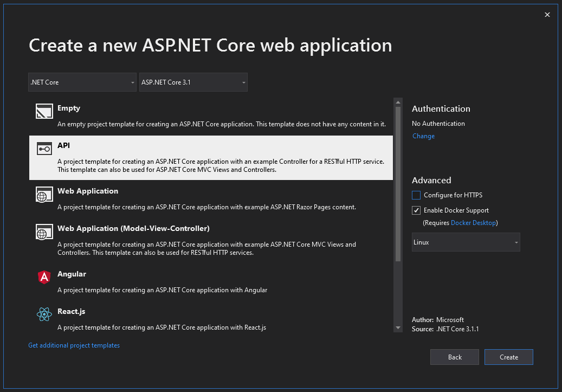
Task: Open the ASP.NET Core 3.1 version dropdown
Action: pos(193,82)
